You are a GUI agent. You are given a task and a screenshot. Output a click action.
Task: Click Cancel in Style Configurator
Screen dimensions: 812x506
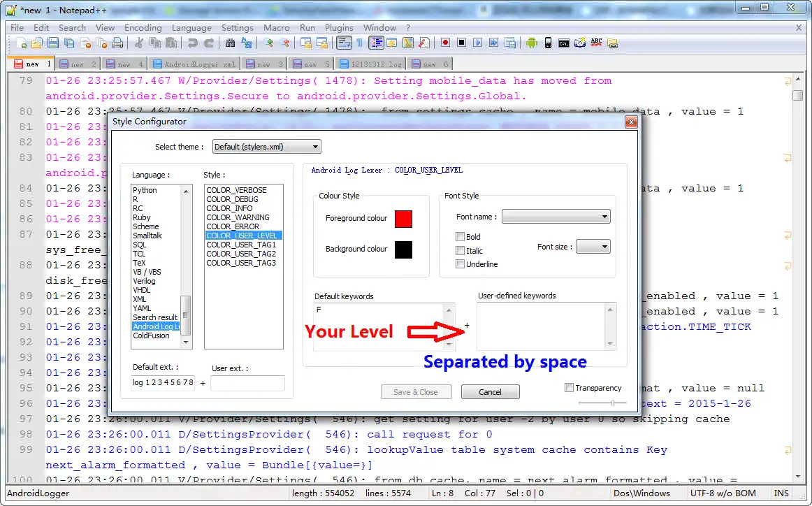point(490,392)
